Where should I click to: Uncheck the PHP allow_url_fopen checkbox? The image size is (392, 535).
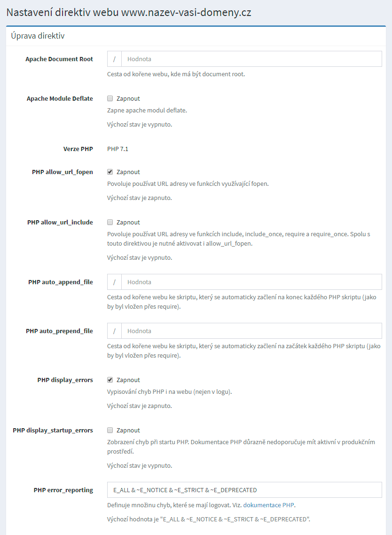(x=110, y=172)
